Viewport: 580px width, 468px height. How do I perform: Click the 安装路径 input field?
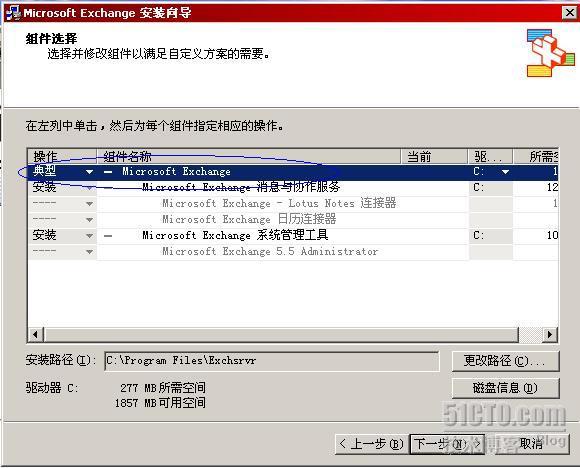pos(272,361)
